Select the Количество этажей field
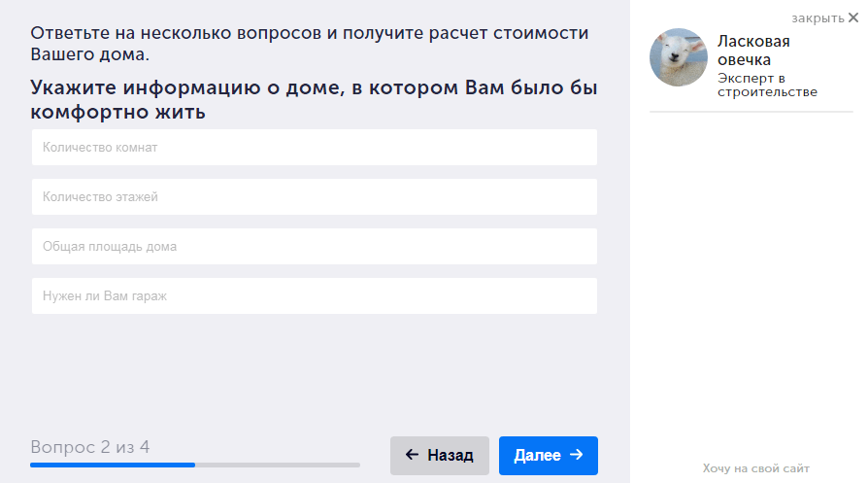The height and width of the screenshot is (483, 868). click(x=314, y=196)
